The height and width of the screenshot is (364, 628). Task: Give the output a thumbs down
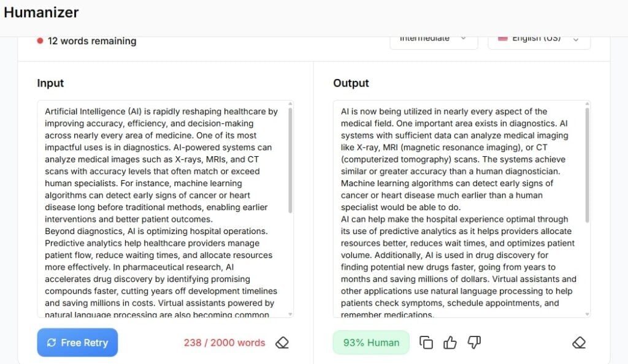[474, 343]
